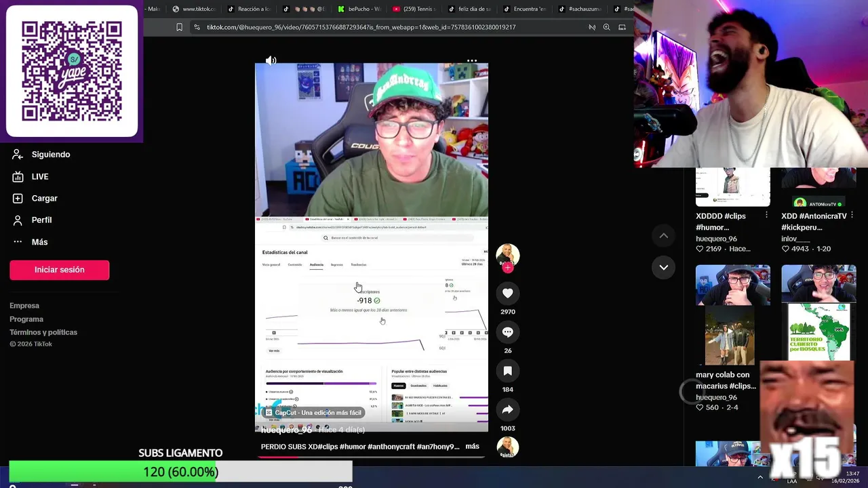Click the cast media icon in address bar

(x=622, y=27)
